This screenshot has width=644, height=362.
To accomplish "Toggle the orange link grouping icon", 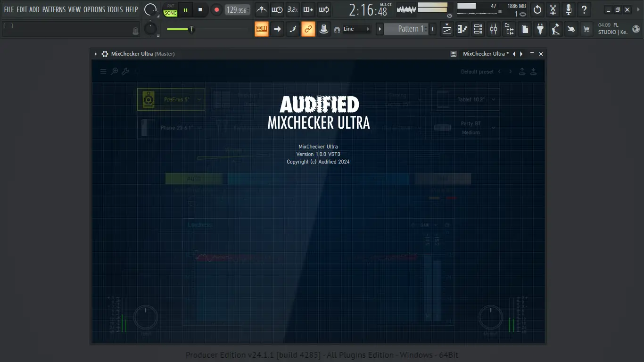I will (x=308, y=29).
